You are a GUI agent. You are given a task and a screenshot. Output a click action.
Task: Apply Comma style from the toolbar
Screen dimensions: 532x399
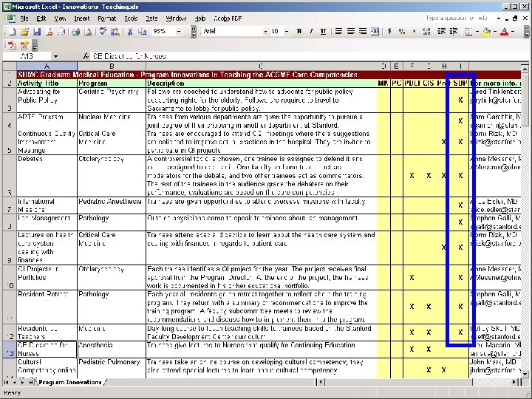click(x=414, y=32)
